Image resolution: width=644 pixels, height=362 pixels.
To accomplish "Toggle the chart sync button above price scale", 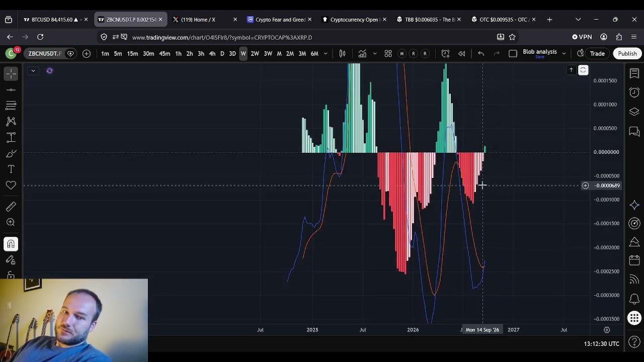I will click(583, 70).
